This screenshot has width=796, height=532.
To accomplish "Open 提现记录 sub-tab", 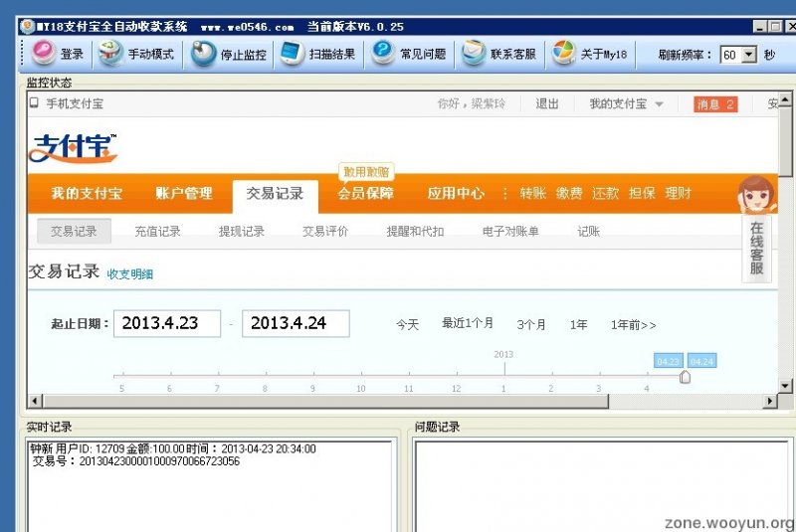I will click(x=242, y=232).
